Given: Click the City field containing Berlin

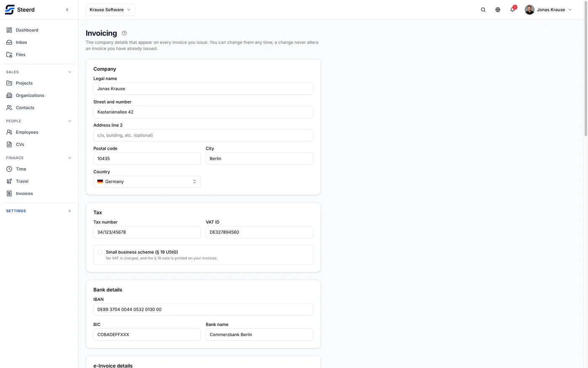Looking at the screenshot, I should (x=260, y=159).
